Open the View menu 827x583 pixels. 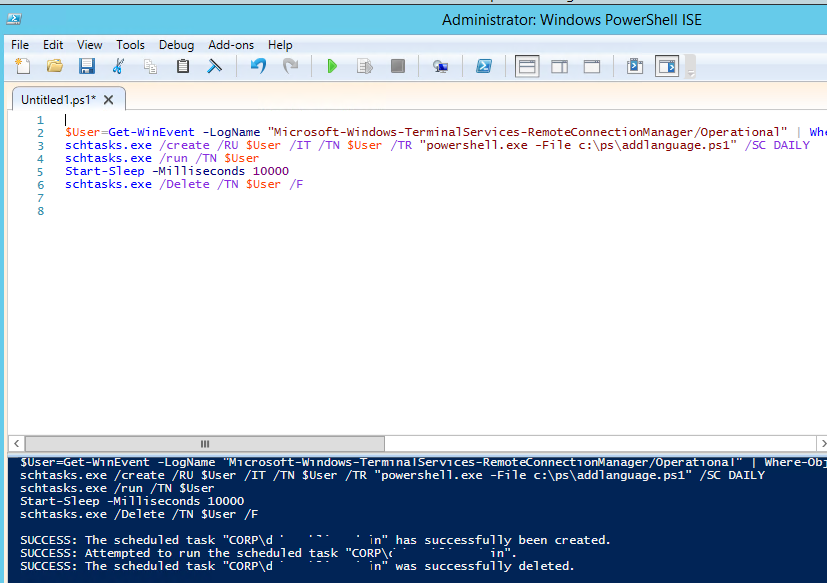90,45
